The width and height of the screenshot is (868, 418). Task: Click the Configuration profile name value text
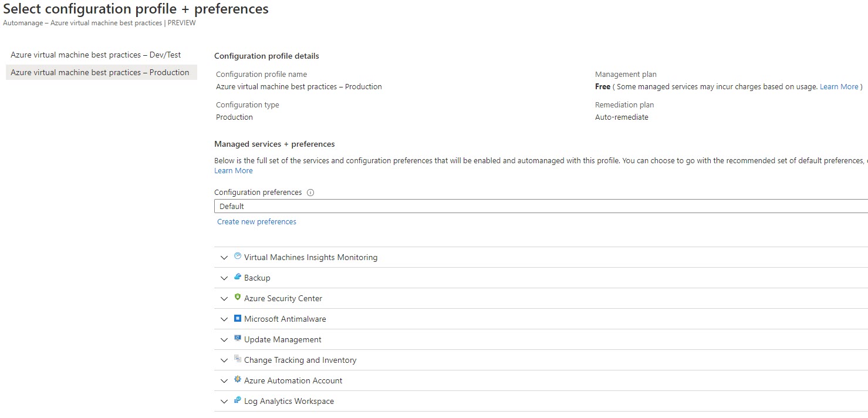pos(299,87)
